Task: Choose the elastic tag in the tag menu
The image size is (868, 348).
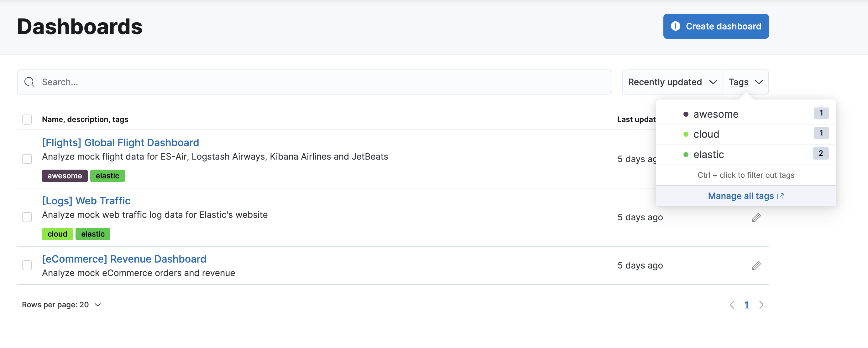Action: tap(708, 155)
